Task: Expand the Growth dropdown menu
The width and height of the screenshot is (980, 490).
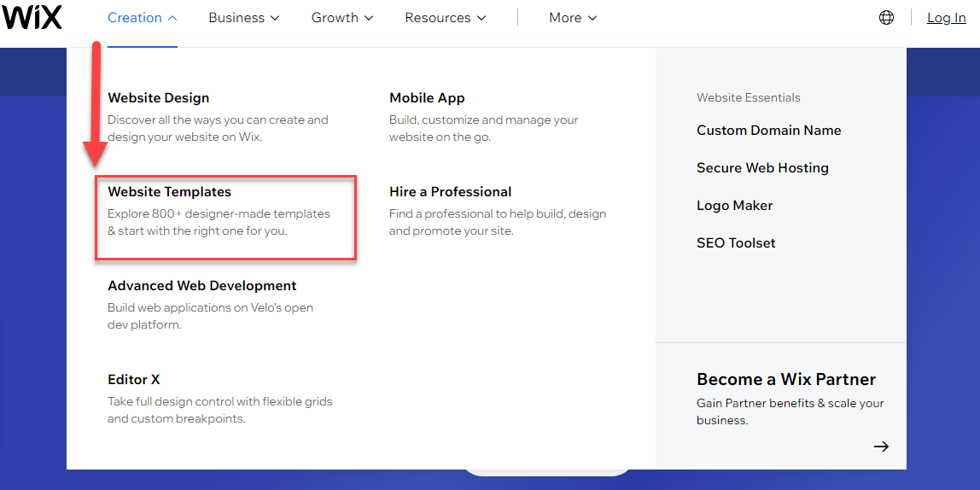Action: click(x=342, y=18)
